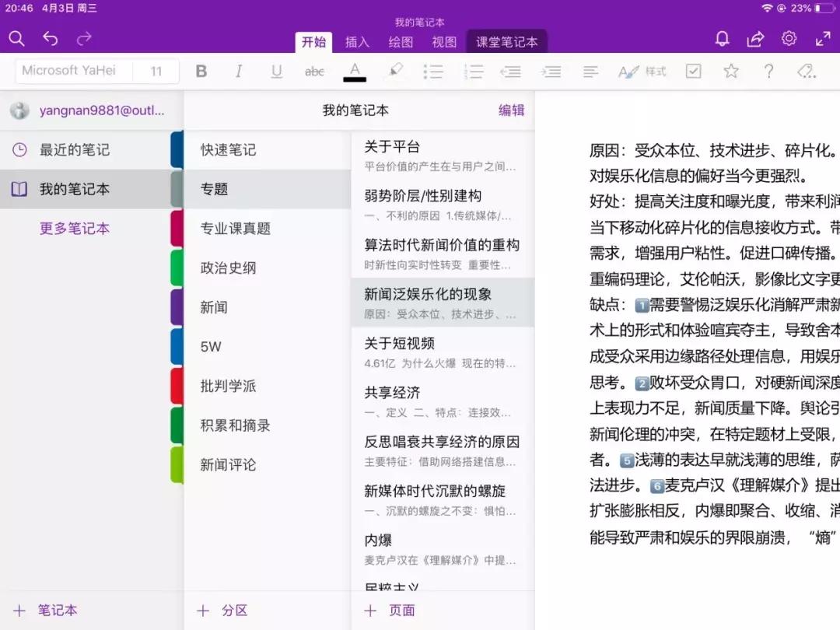Viewport: 840px width, 630px height.
Task: Toggle strikethrough formatting
Action: pos(315,71)
